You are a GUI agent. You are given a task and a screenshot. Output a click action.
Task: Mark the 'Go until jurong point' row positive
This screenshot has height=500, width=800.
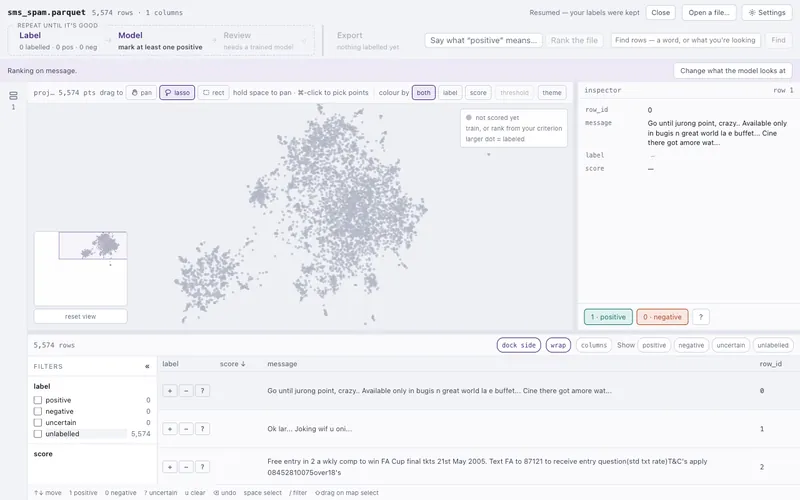click(170, 391)
